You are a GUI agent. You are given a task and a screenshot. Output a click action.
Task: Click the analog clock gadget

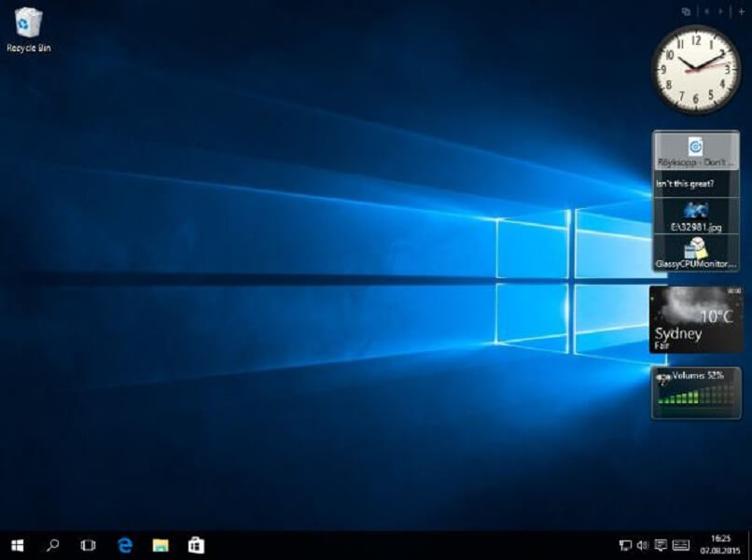click(x=695, y=67)
